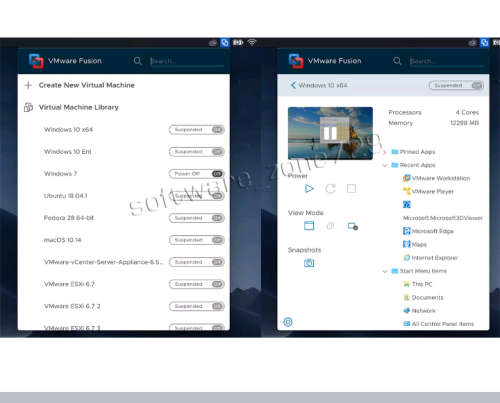
Task: Expand the Pinned Apps folder
Action: (x=385, y=152)
